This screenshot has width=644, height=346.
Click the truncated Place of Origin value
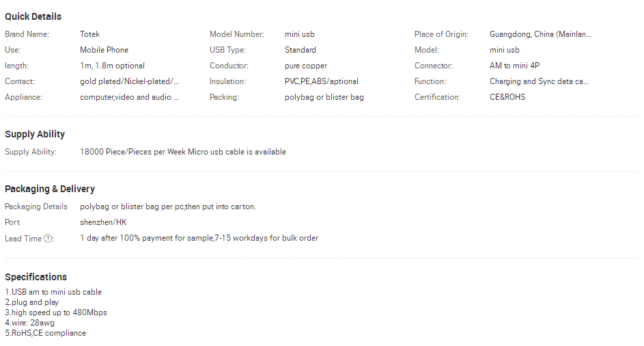(x=540, y=34)
